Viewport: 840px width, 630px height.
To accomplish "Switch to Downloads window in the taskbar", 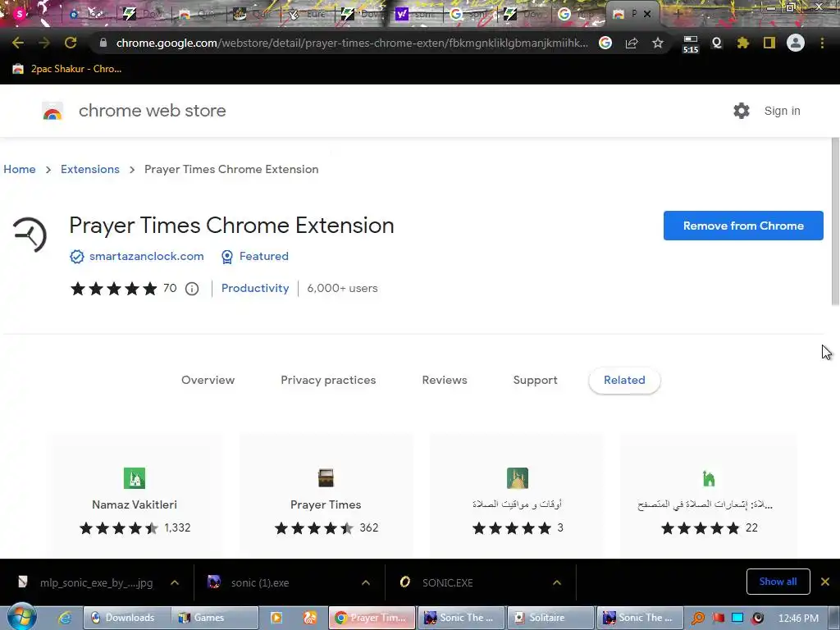I will click(x=127, y=618).
